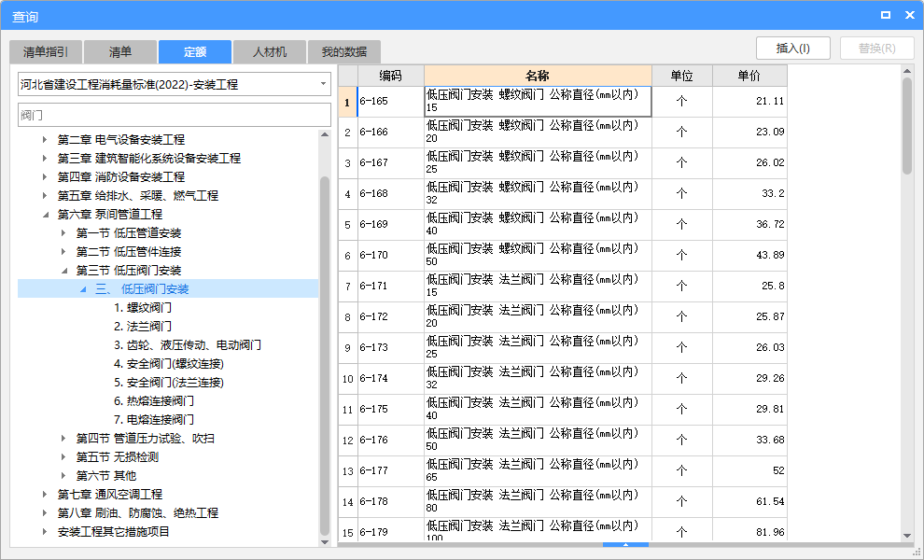Image resolution: width=924 pixels, height=560 pixels.
Task: Expand 第六节 其他
Action: (63, 476)
